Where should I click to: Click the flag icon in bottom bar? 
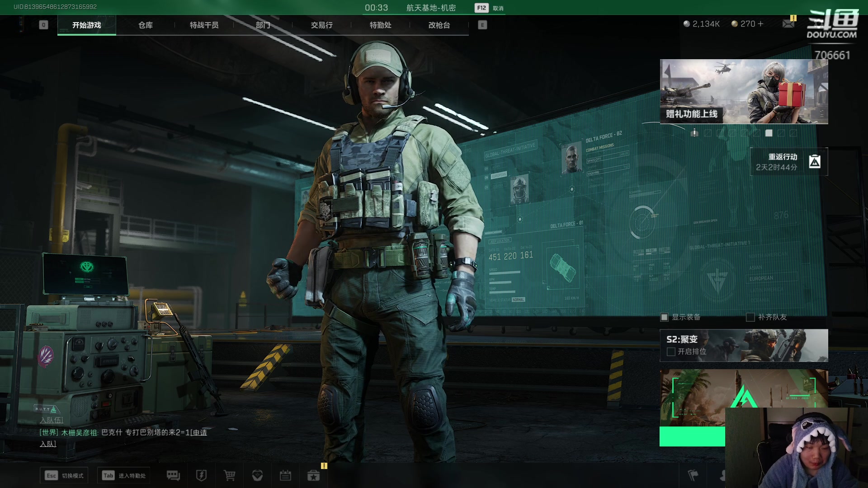tap(693, 475)
